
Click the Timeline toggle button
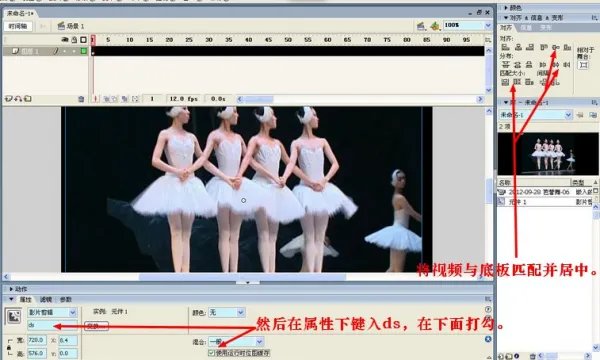18,26
